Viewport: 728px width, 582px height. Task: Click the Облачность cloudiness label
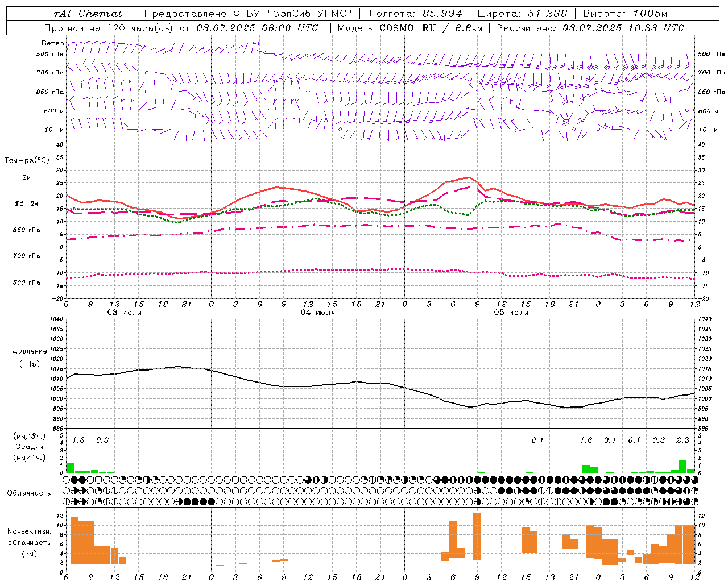[29, 493]
